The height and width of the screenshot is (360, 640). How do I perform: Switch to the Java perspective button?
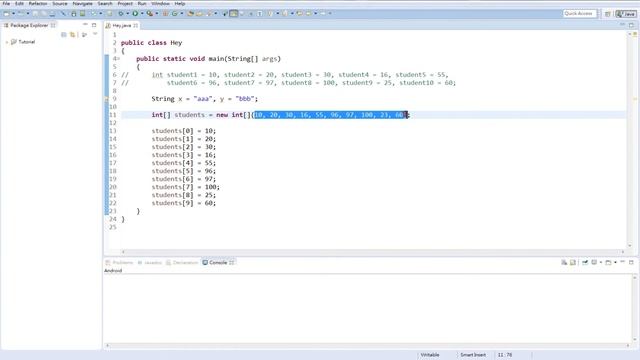[626, 14]
